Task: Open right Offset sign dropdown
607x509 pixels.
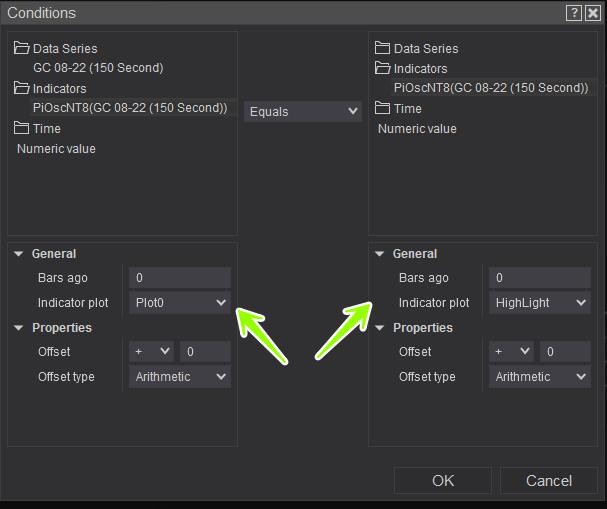Action: click(511, 351)
